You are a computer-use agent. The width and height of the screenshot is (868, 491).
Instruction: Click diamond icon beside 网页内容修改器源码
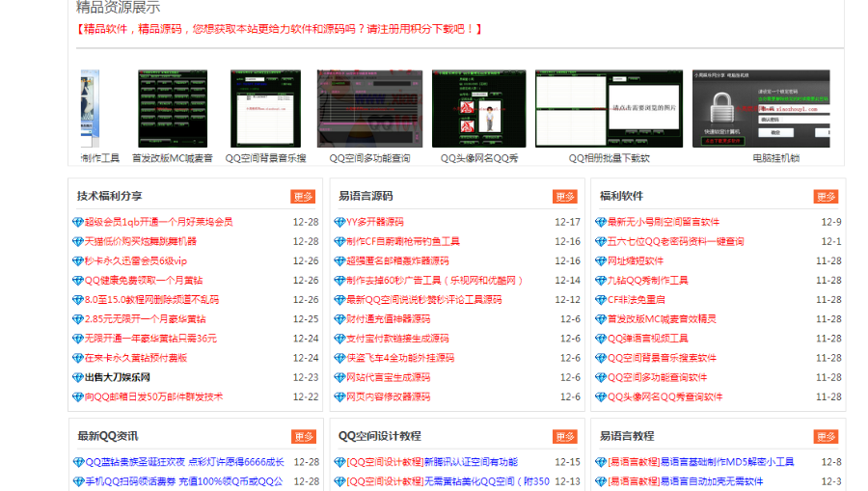(x=339, y=396)
